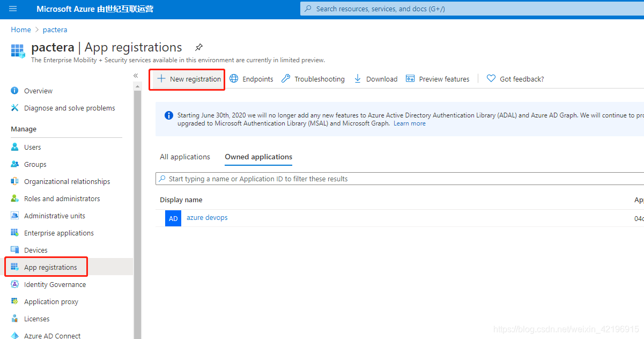Click the Got feedback? button
The width and height of the screenshot is (644, 339).
[515, 79]
